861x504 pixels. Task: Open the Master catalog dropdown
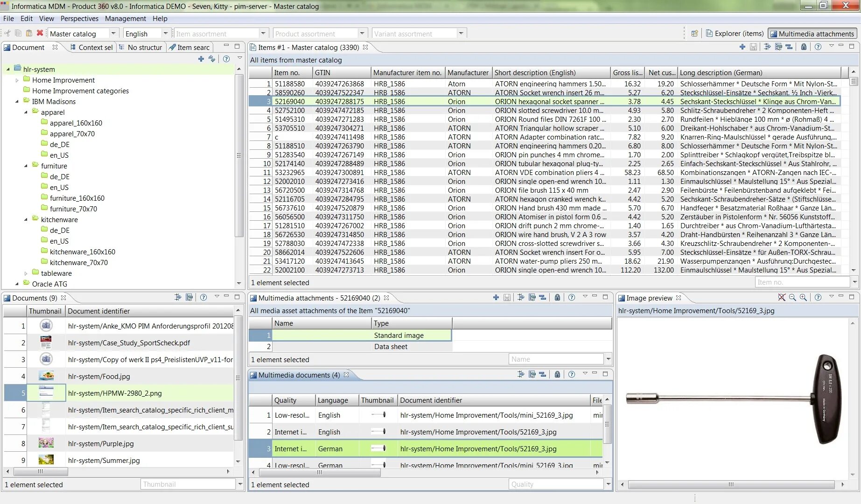point(113,33)
